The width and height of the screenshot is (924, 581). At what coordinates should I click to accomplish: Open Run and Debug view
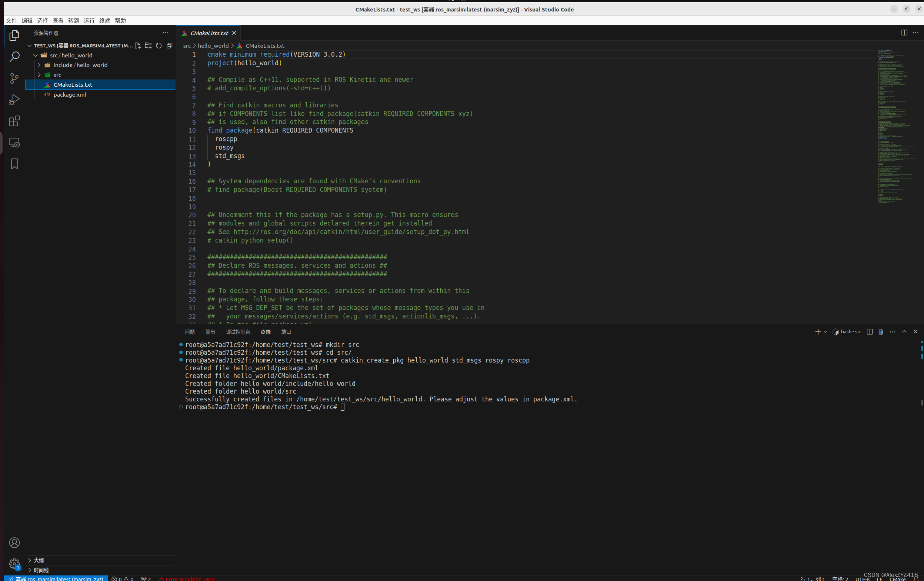tap(14, 100)
